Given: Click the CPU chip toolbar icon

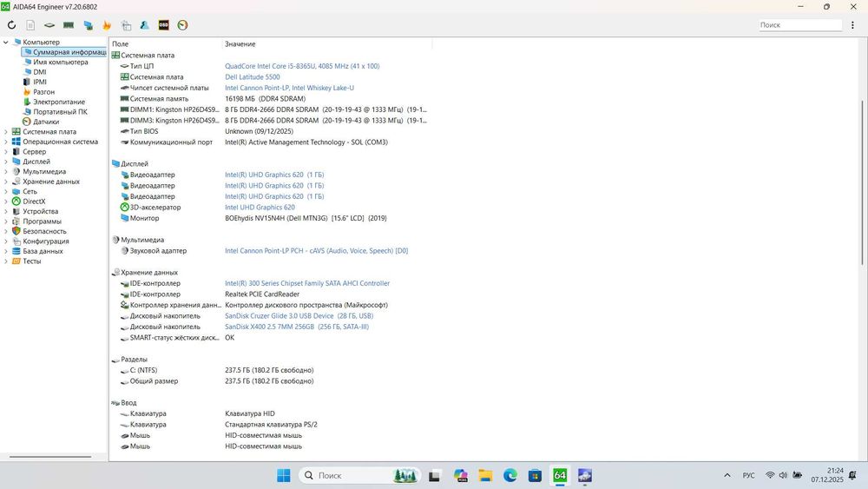Looking at the screenshot, I should coord(49,25).
